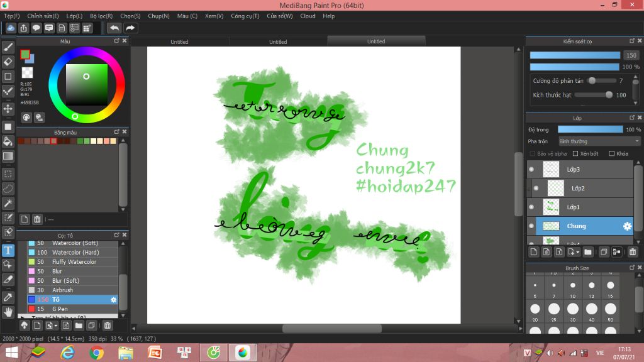Viewport: 644px width, 362px height.
Task: Open the Pha trộn blend mode dropdown
Action: tap(599, 141)
